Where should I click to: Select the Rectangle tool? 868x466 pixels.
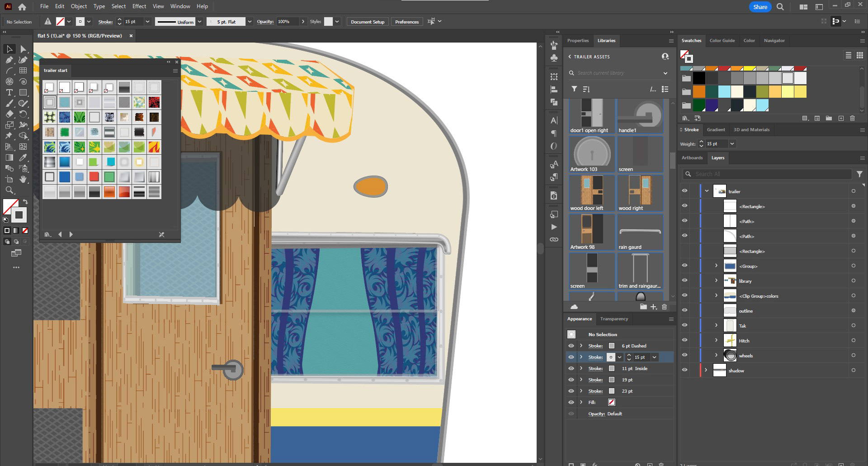23,92
